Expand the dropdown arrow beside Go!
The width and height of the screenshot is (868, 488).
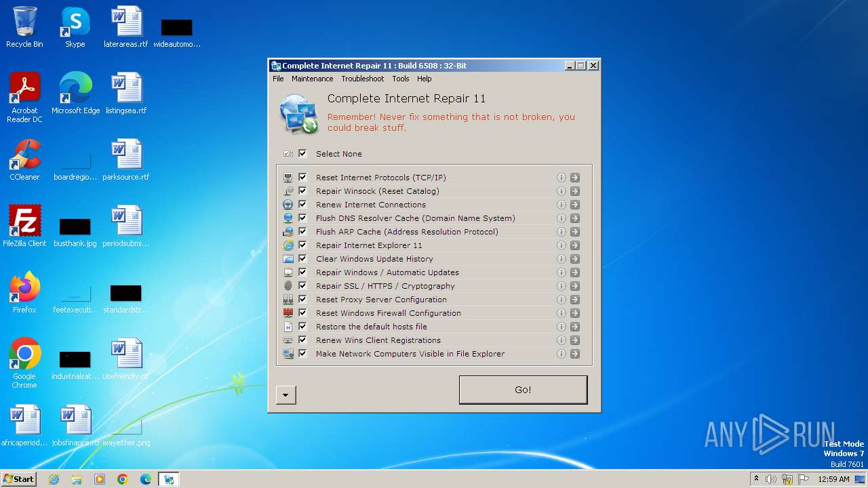tap(285, 395)
